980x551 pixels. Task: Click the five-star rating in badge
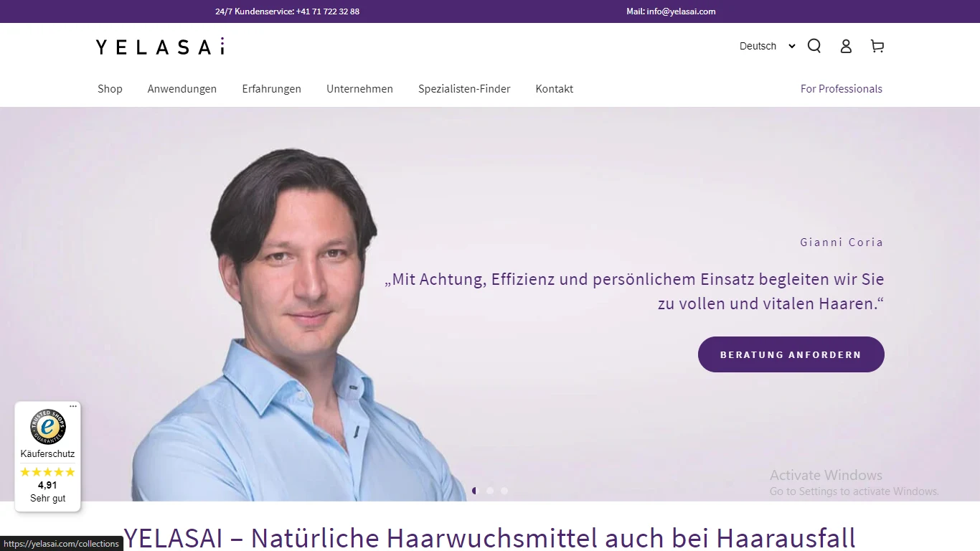(x=47, y=472)
